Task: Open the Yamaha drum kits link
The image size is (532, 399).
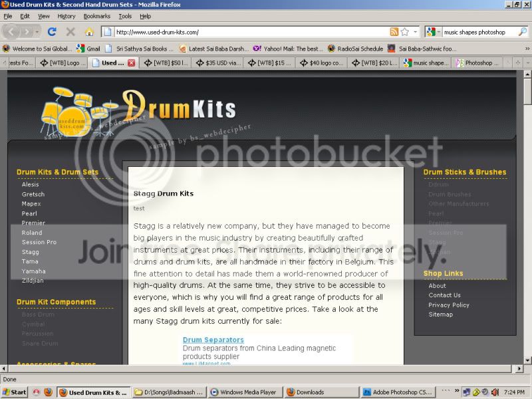Action: pyautogui.click(x=34, y=271)
